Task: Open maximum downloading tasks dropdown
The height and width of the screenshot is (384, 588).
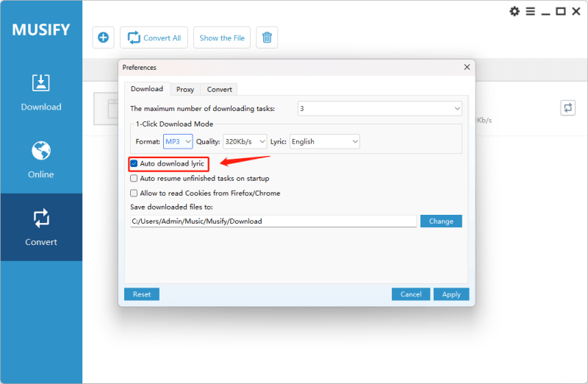Action: (x=379, y=108)
